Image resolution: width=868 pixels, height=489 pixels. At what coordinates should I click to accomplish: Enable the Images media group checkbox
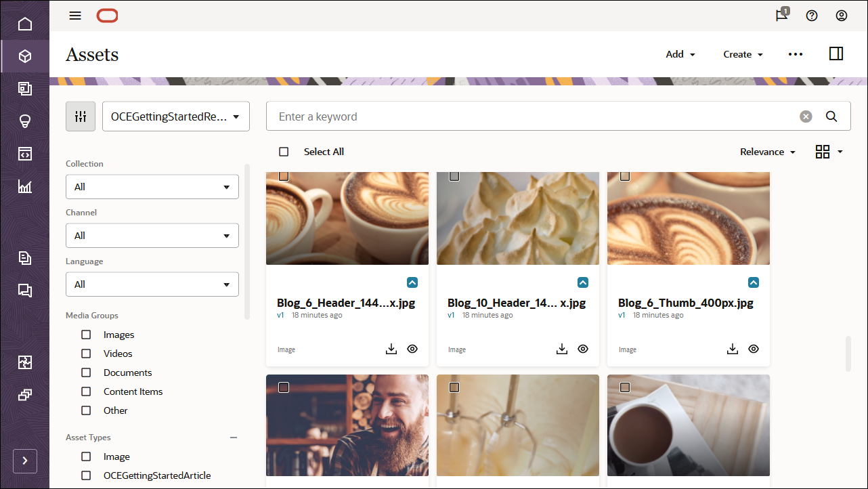(x=85, y=334)
